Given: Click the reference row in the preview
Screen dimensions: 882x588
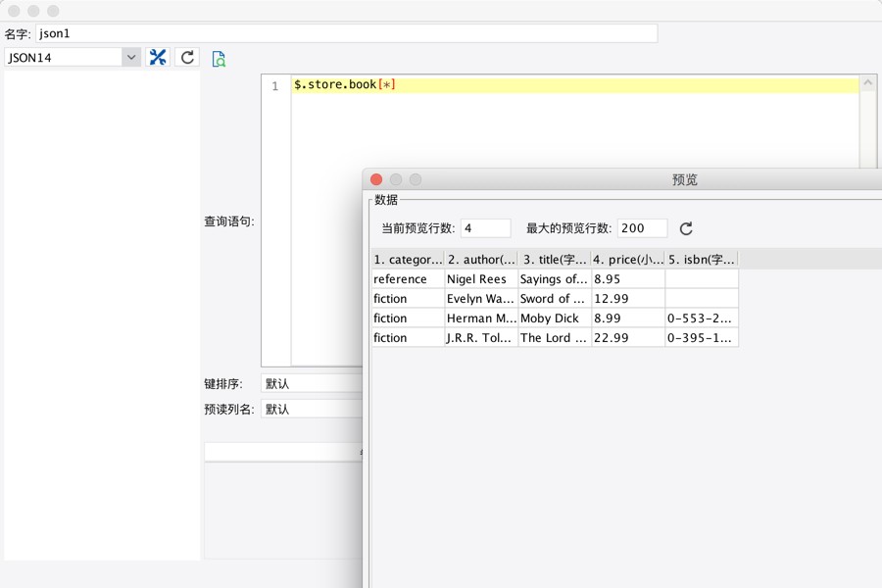Looking at the screenshot, I should point(406,278).
